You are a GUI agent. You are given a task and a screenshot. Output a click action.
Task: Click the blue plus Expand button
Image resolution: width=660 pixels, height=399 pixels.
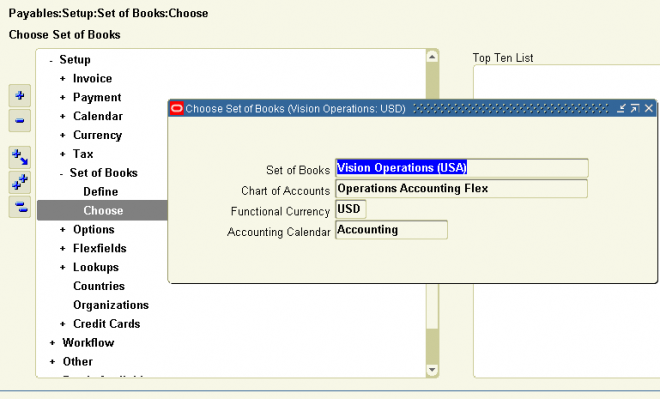20,96
